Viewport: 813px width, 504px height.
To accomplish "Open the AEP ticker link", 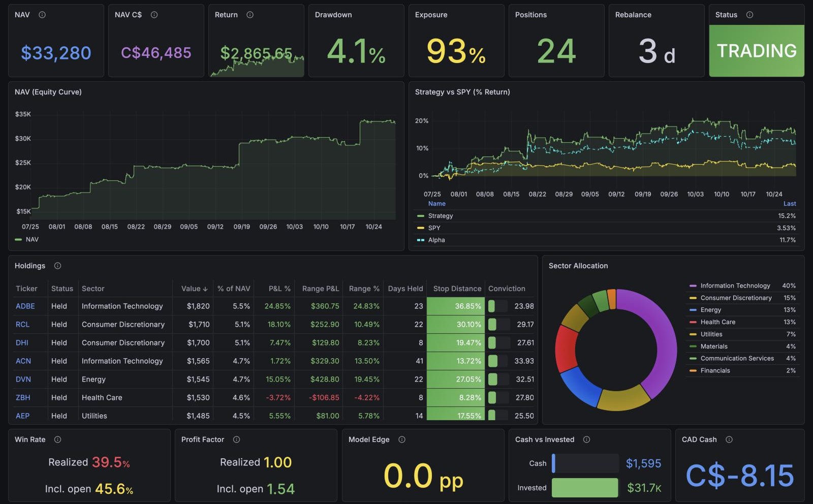I will click(x=22, y=416).
